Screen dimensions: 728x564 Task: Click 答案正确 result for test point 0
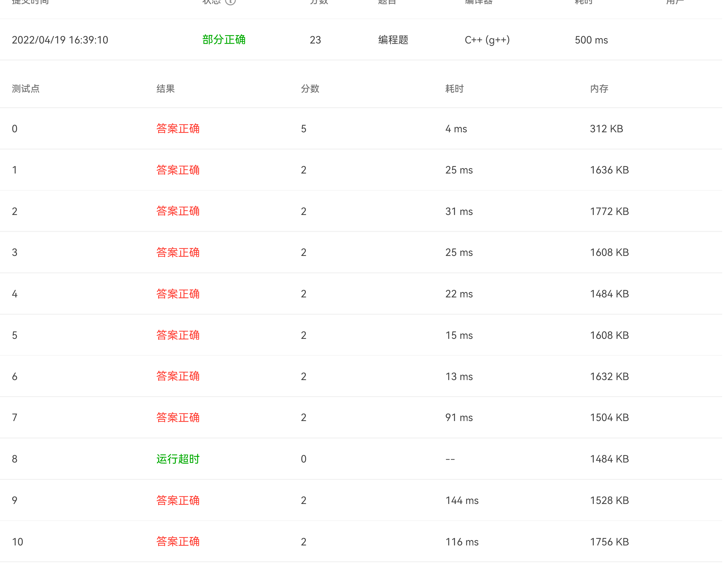coord(178,129)
